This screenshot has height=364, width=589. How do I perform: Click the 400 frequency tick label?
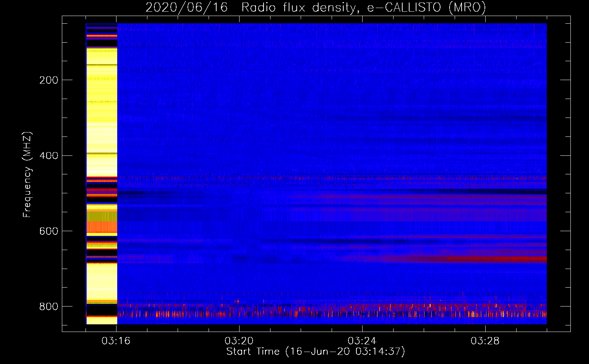pyautogui.click(x=48, y=156)
